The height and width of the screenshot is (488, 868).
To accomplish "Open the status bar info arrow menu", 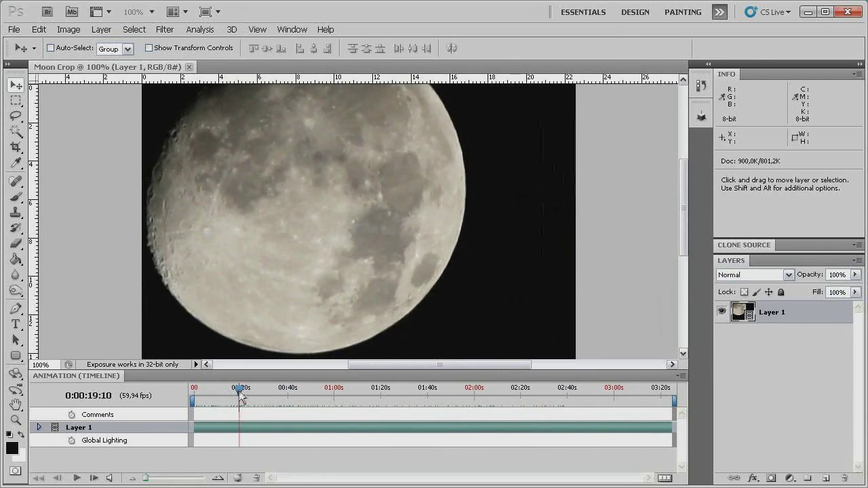I will [x=196, y=365].
